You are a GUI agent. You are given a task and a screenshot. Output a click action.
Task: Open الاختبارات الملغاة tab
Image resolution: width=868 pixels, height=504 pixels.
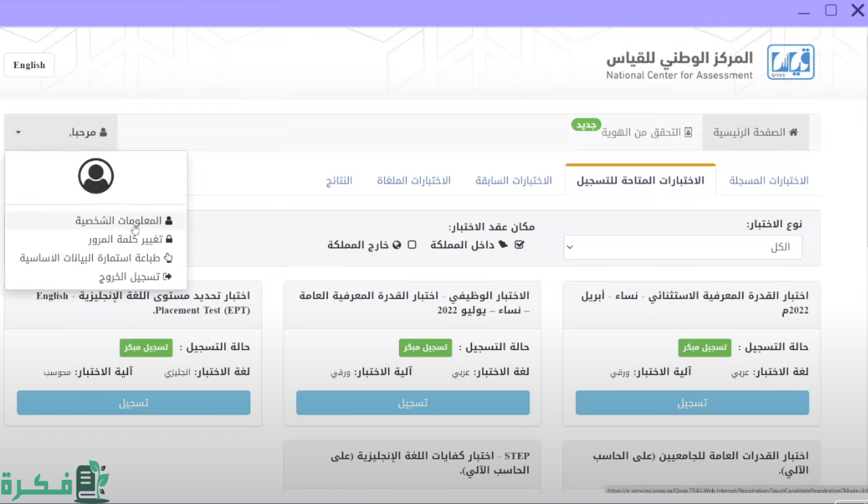pyautogui.click(x=414, y=181)
